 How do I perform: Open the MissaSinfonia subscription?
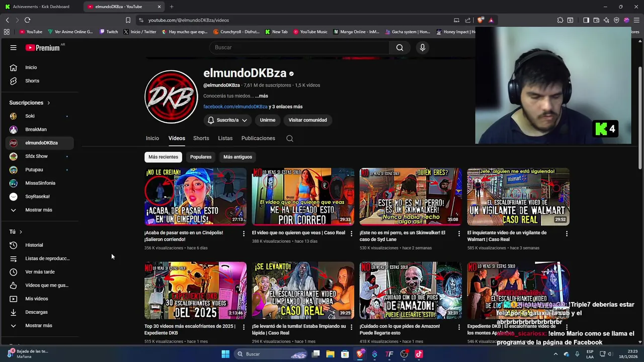pos(39,183)
